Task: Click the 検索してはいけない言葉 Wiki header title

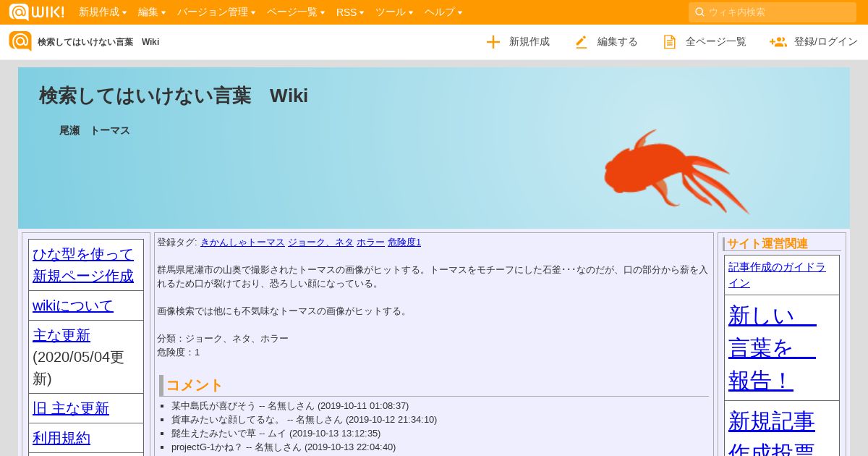Action: click(174, 96)
